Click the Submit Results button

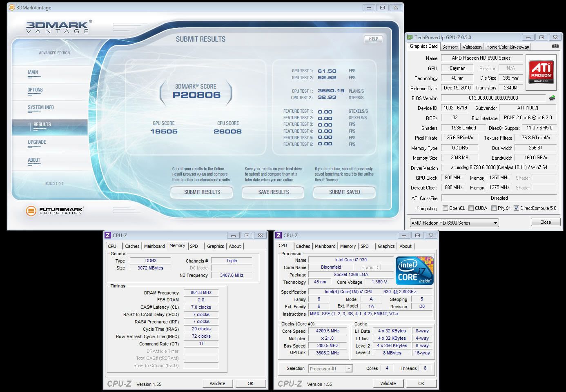202,192
